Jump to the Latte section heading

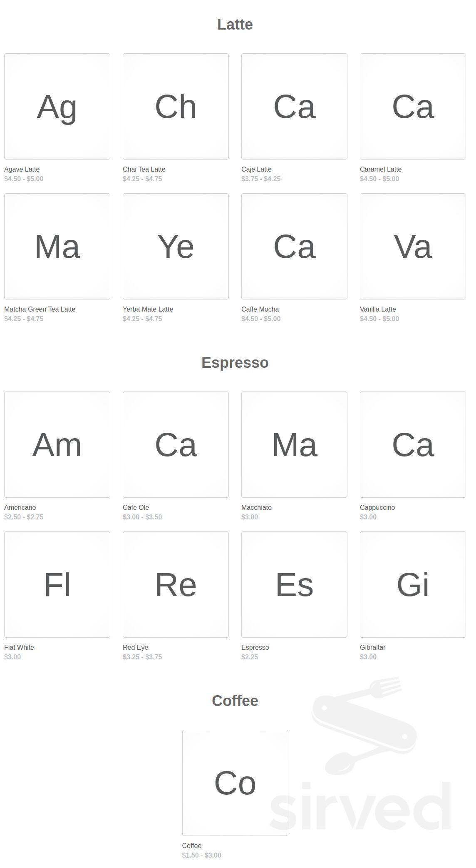click(x=235, y=24)
